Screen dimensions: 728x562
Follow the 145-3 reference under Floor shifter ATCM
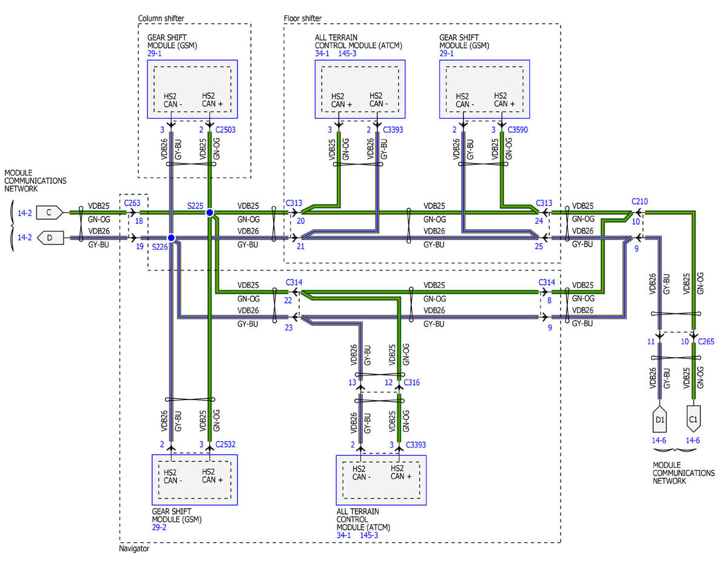point(348,54)
